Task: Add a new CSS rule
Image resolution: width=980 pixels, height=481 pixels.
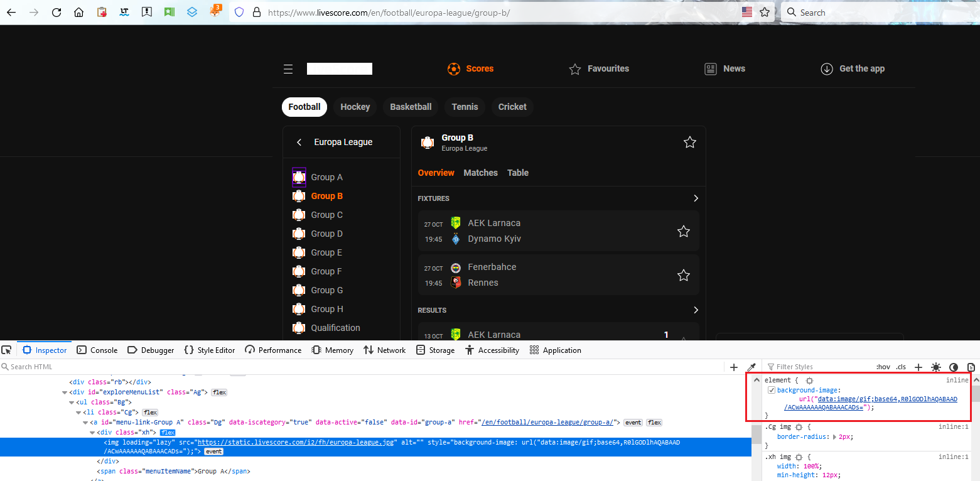Action: click(918, 367)
